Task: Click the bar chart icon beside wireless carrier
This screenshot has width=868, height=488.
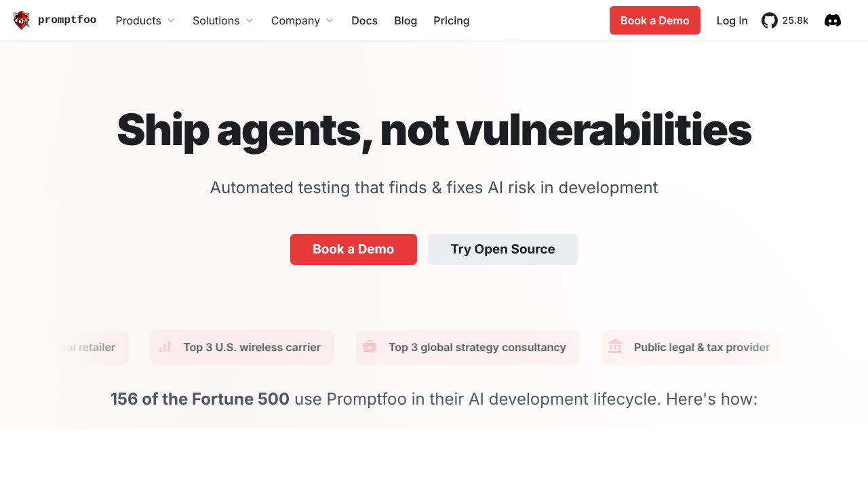Action: 165,347
